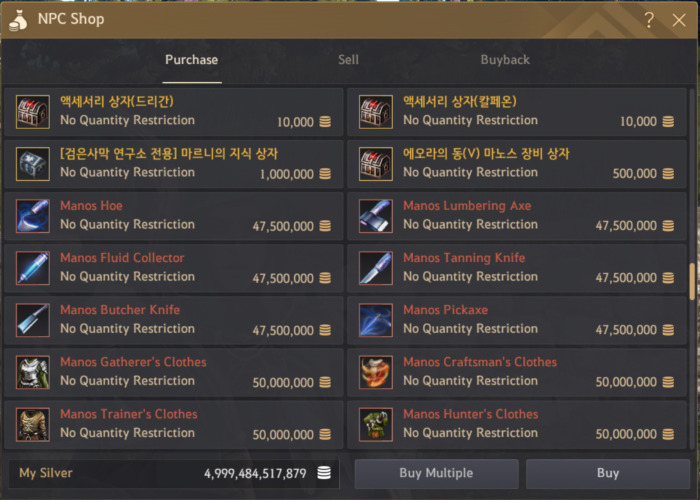The width and height of the screenshot is (700, 500).
Task: Select the Manos Hoe item icon
Action: click(x=33, y=216)
